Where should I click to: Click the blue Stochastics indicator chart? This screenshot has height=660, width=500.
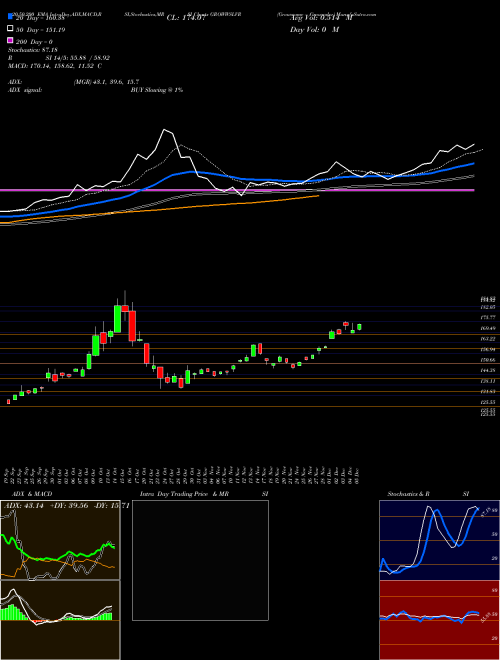(x=439, y=540)
